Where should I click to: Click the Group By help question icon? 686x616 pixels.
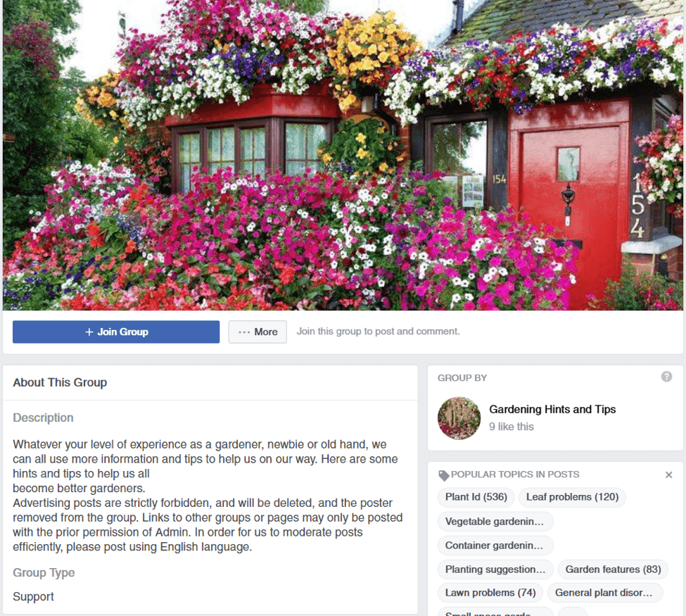[x=666, y=377]
